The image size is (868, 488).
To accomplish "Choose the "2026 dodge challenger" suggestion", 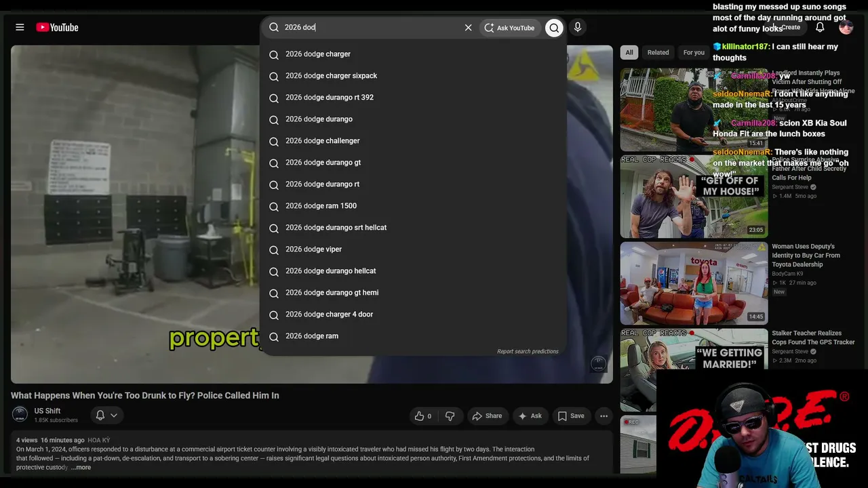I will coord(413,141).
